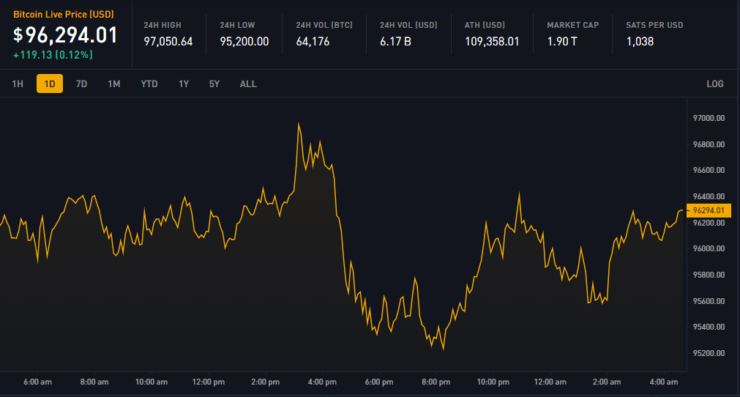This screenshot has height=397, width=740.
Task: Toggle the LOG scale option
Action: click(715, 84)
